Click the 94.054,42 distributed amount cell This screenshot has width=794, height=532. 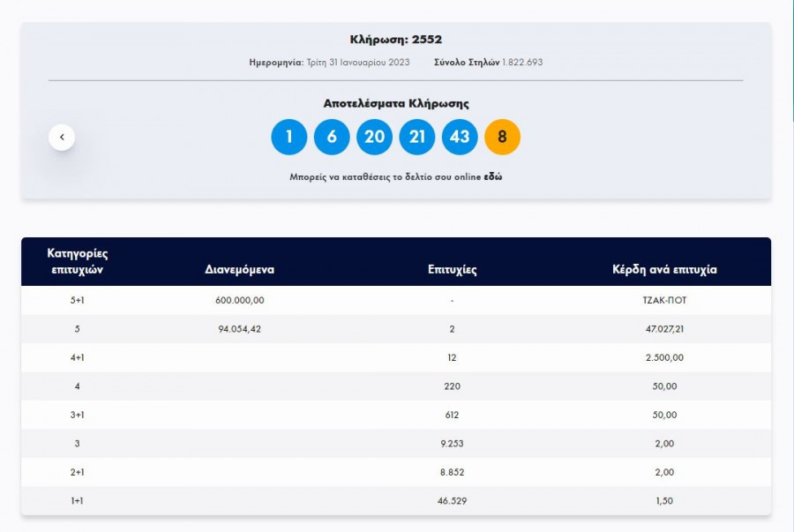pyautogui.click(x=239, y=329)
